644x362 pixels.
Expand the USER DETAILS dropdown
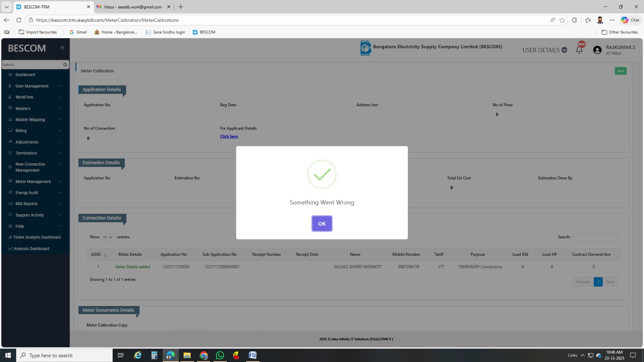point(545,50)
